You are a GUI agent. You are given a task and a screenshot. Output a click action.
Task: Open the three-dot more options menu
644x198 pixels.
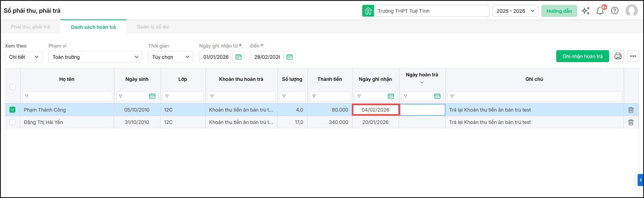pyautogui.click(x=633, y=56)
